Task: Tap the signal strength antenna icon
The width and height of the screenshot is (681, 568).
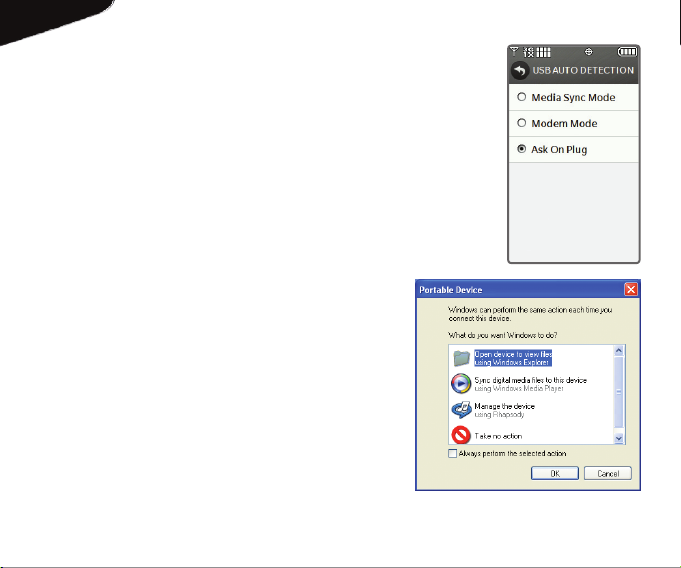Action: coord(514,52)
